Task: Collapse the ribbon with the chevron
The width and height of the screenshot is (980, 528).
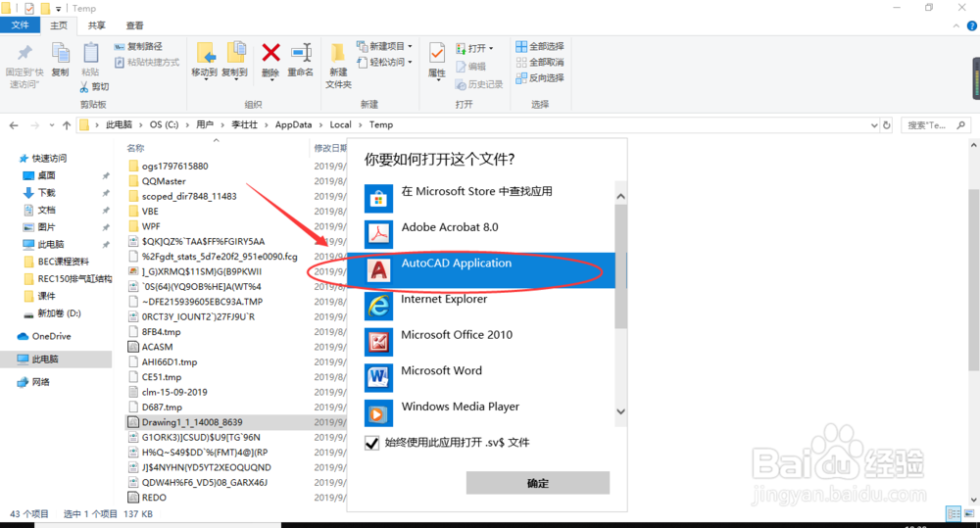Action: (x=956, y=25)
